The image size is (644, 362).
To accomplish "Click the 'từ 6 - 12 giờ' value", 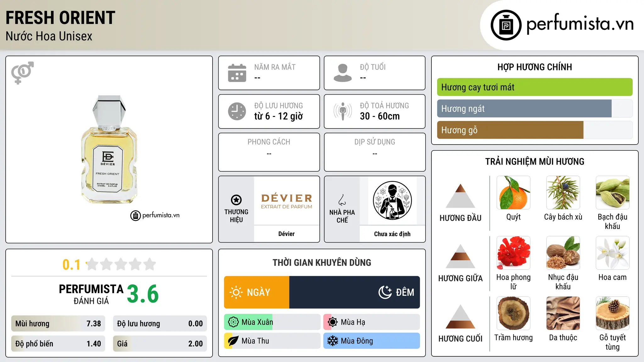I will tap(279, 116).
